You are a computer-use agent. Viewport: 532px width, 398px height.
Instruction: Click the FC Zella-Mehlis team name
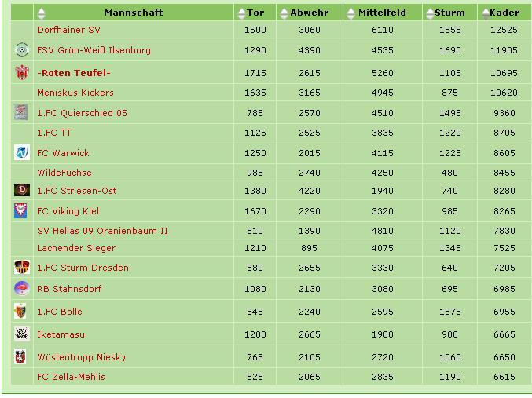[71, 377]
